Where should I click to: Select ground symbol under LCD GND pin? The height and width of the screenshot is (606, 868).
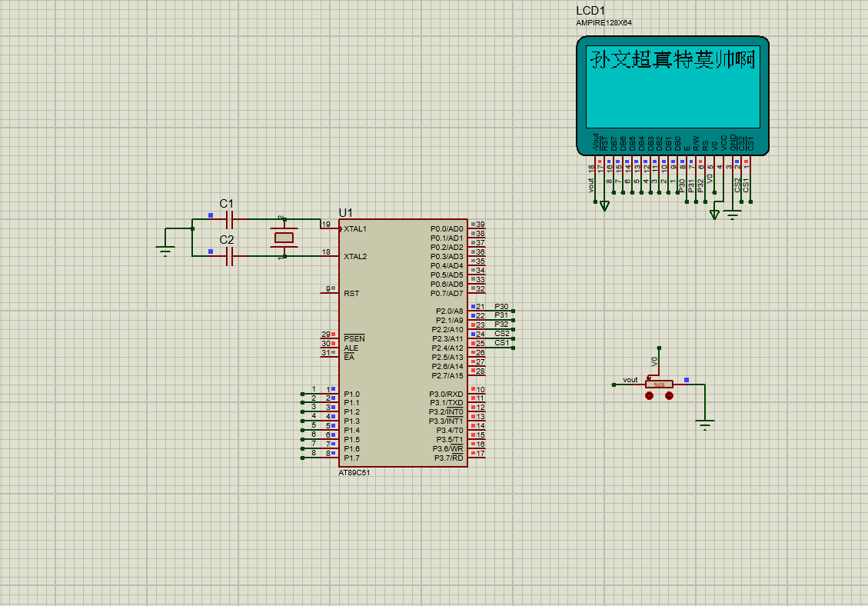click(733, 215)
